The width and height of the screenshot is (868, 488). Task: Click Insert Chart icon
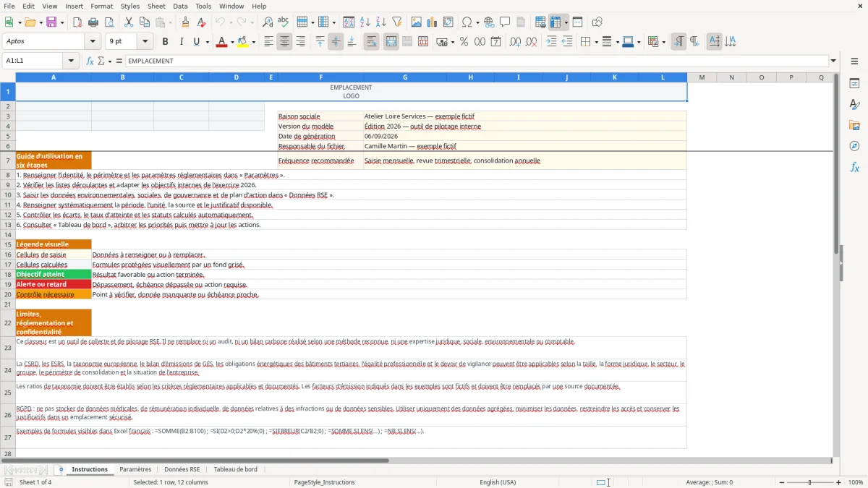coord(433,22)
